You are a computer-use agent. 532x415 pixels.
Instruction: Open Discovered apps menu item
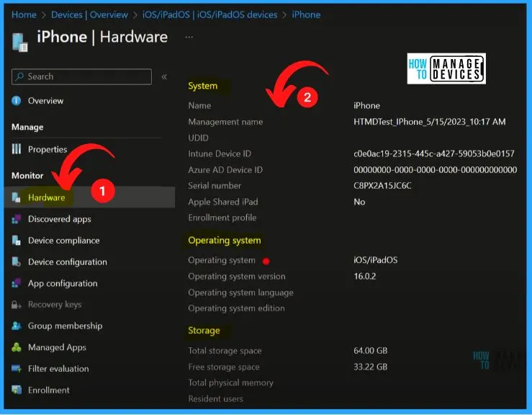pos(59,219)
